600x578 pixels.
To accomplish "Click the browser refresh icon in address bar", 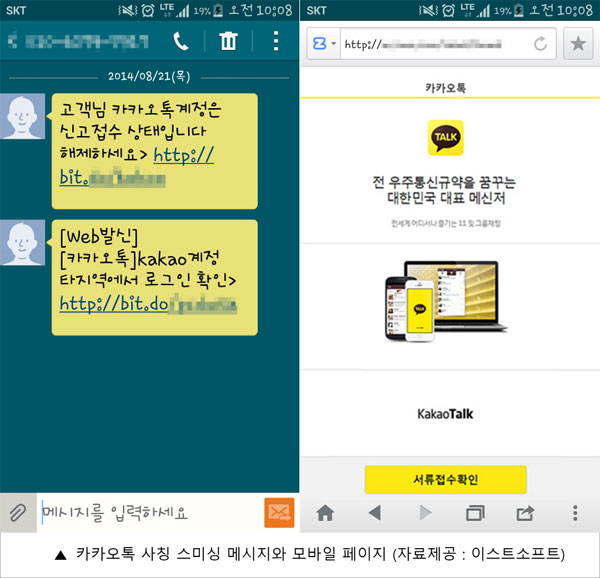I will coord(540,44).
